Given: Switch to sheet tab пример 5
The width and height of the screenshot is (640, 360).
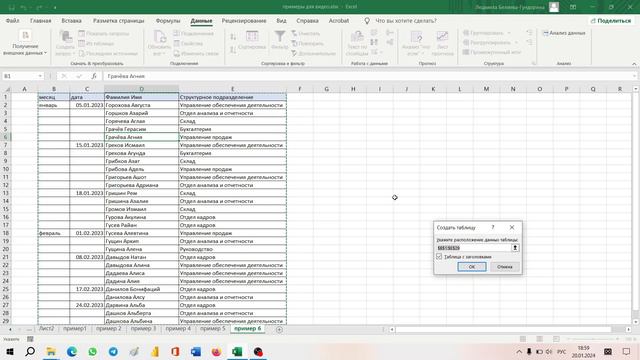Looking at the screenshot, I should [x=212, y=329].
